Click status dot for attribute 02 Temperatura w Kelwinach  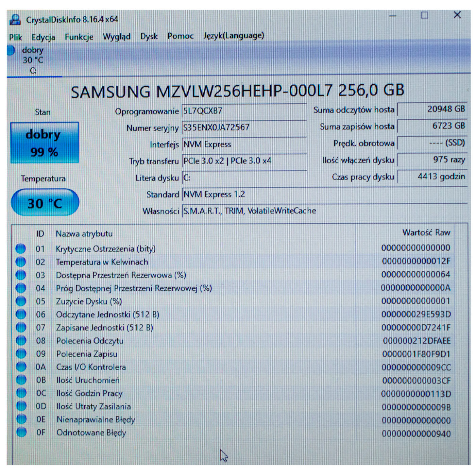[x=21, y=262]
